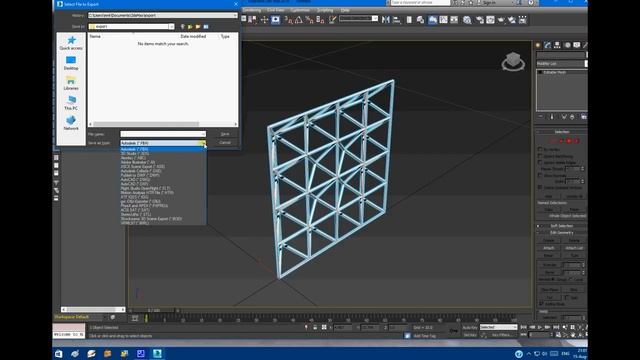The image size is (640, 360).
Task: Toggle the Spinner Snap icon
Action: [x=320, y=20]
